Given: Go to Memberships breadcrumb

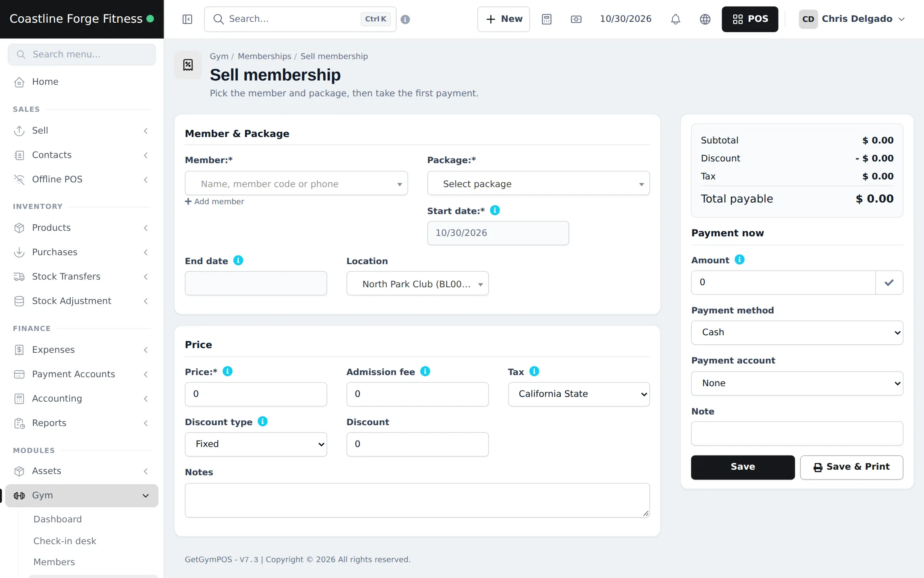Looking at the screenshot, I should pos(264,56).
